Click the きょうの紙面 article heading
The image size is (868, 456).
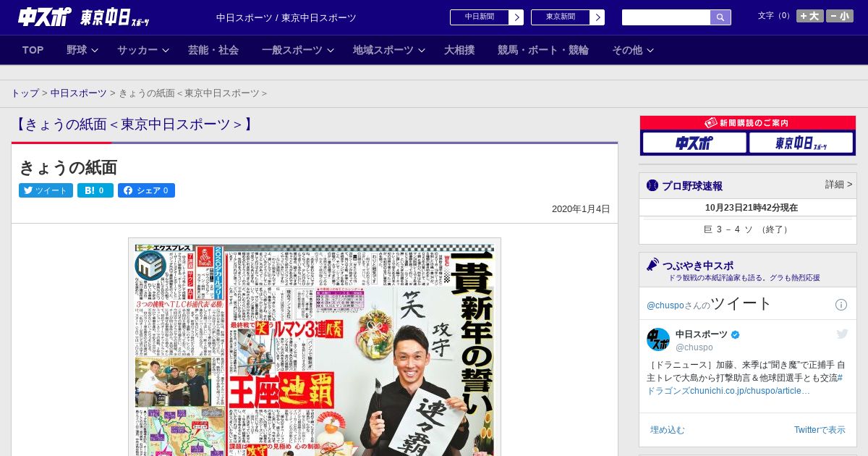[68, 168]
